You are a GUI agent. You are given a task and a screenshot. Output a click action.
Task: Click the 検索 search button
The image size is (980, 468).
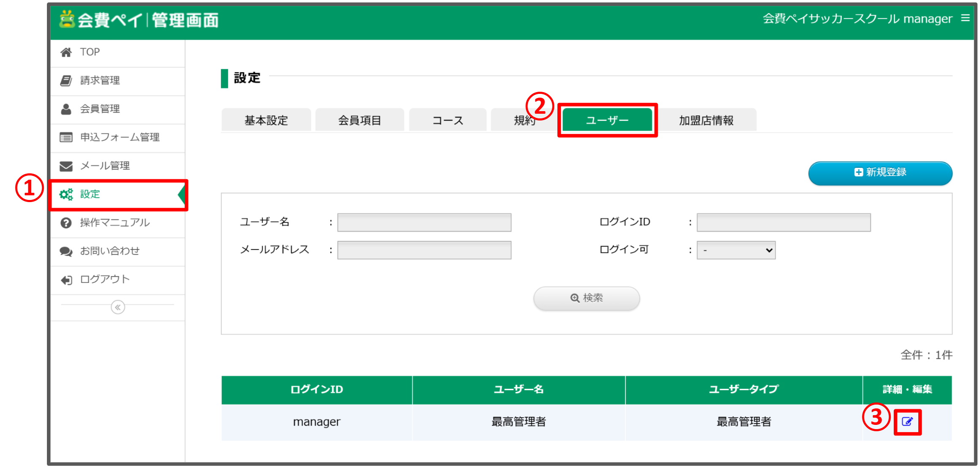pyautogui.click(x=586, y=298)
